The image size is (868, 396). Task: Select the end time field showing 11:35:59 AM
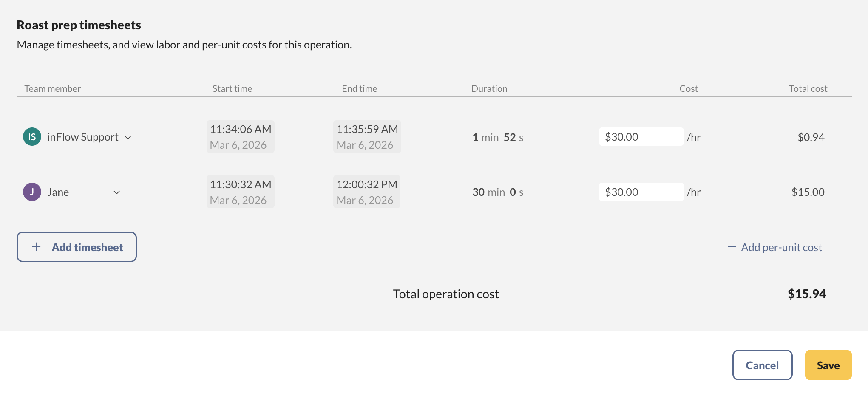coord(367,136)
